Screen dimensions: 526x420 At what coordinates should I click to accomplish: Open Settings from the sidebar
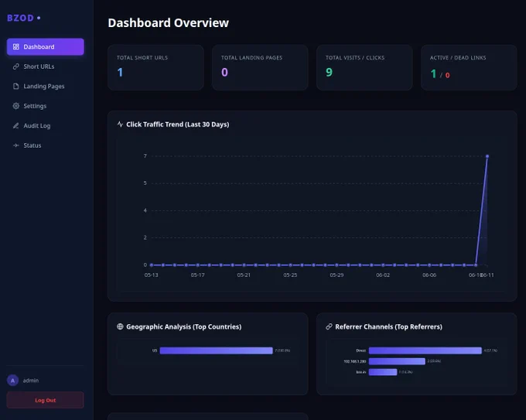tap(46, 106)
